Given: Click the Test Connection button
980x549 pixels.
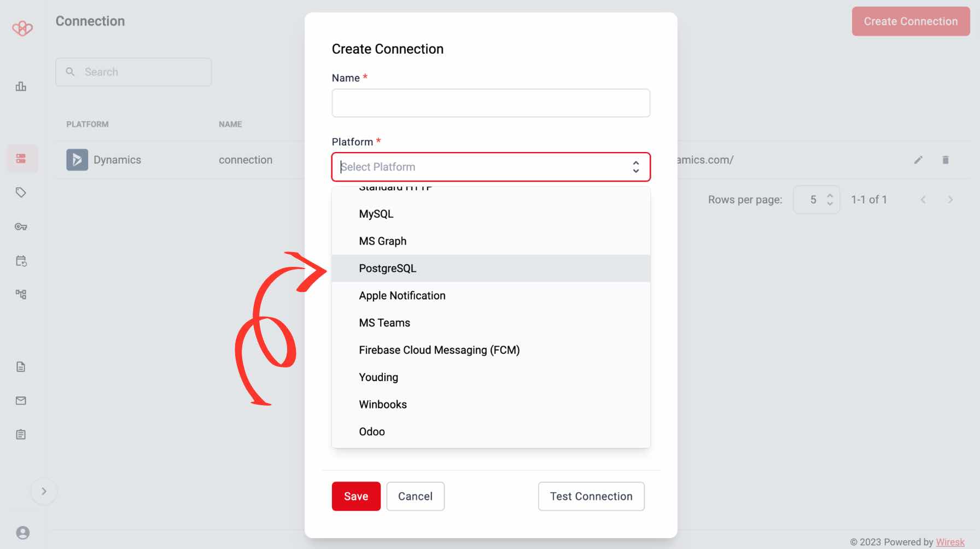Looking at the screenshot, I should tap(591, 497).
